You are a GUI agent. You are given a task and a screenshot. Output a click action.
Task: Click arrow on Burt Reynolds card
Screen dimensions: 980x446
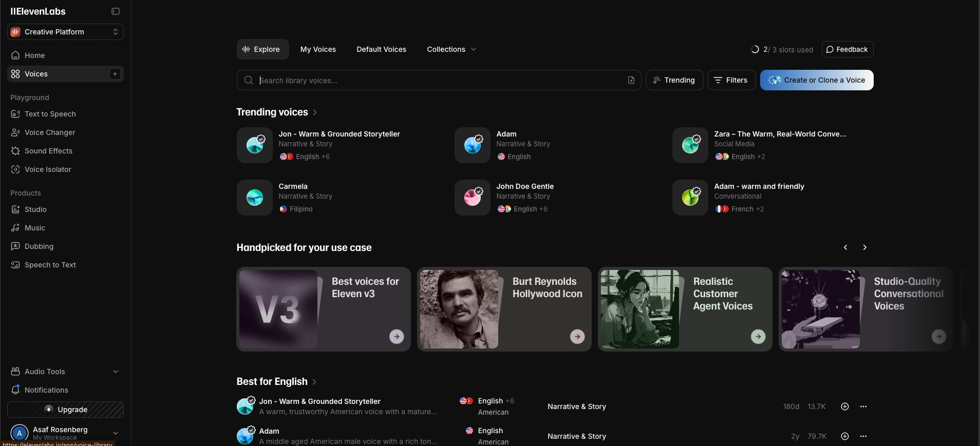(577, 336)
